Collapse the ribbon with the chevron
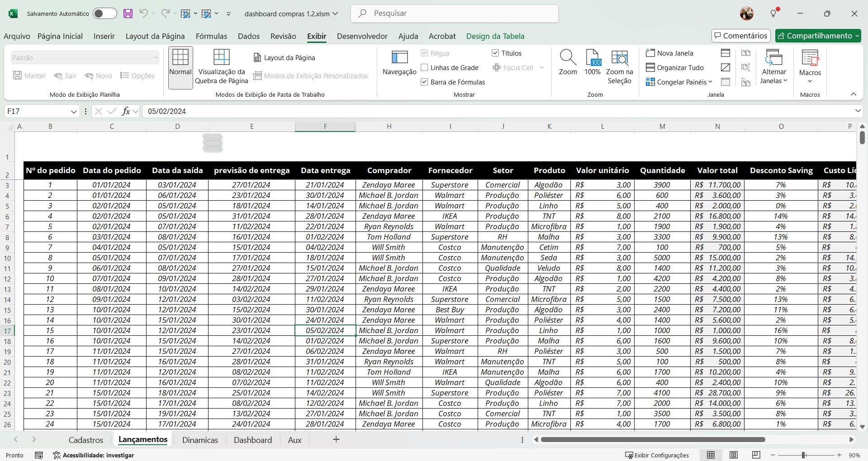868x461 pixels. (854, 94)
